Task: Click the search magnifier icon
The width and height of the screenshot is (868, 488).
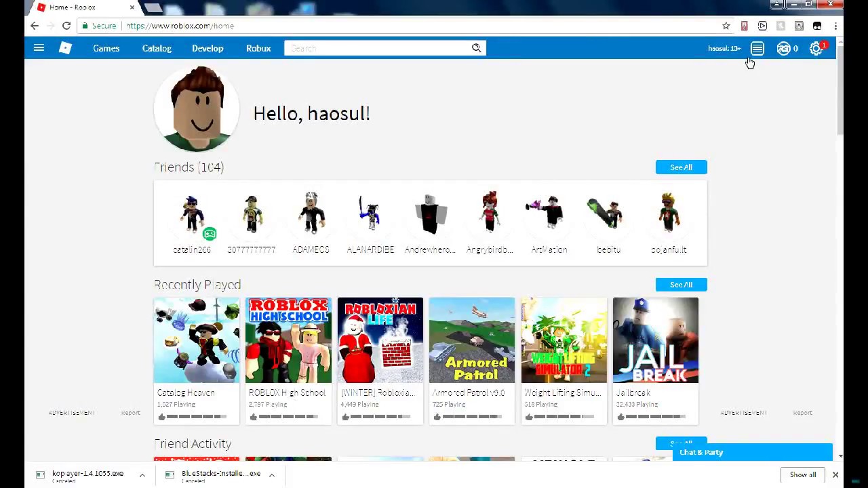Action: coord(477,48)
